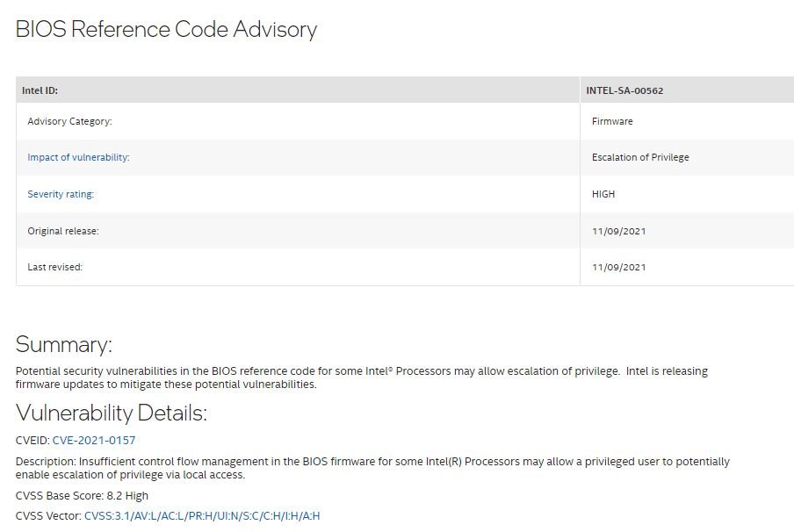Screen dimensions: 794x532
Task: Click the 'Advisory Category:' row label
Action: [69, 121]
